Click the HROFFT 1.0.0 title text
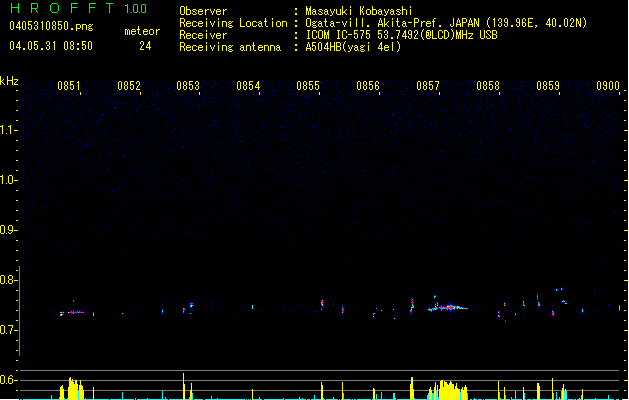Viewport: 629px width, 400px height. point(78,8)
